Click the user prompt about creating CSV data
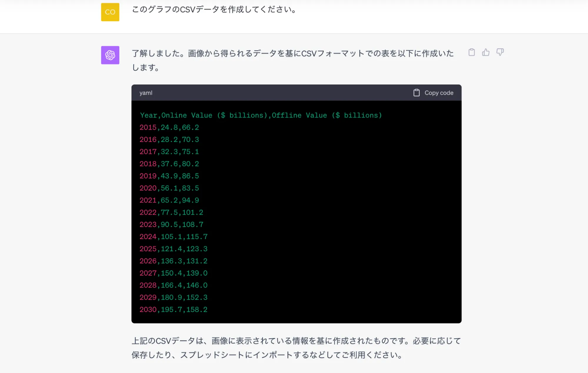Image resolution: width=588 pixels, height=373 pixels. [214, 9]
